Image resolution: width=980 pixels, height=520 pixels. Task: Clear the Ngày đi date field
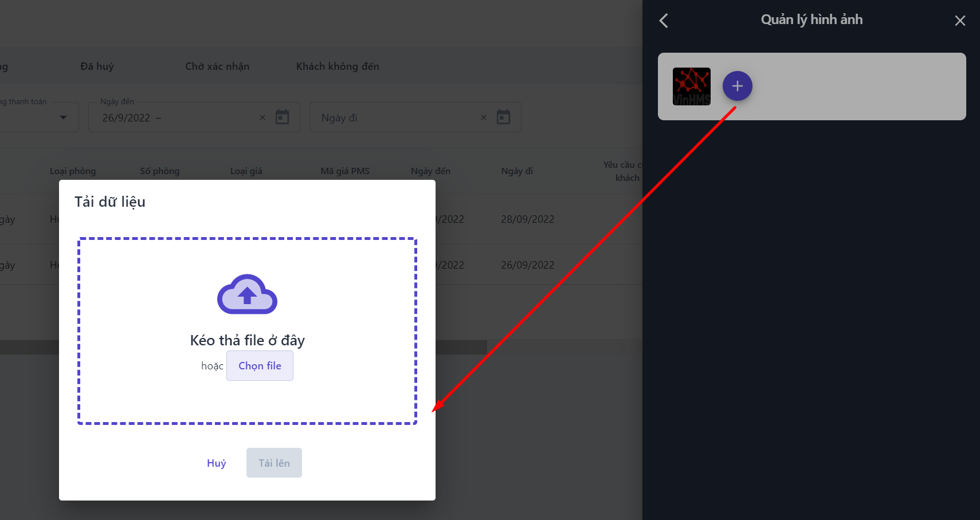[484, 117]
